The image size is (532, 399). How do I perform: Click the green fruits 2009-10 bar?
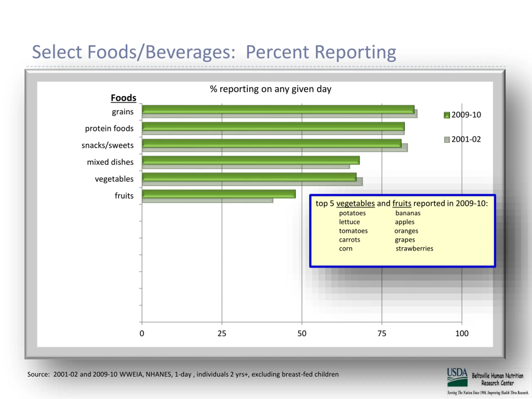pos(218,194)
